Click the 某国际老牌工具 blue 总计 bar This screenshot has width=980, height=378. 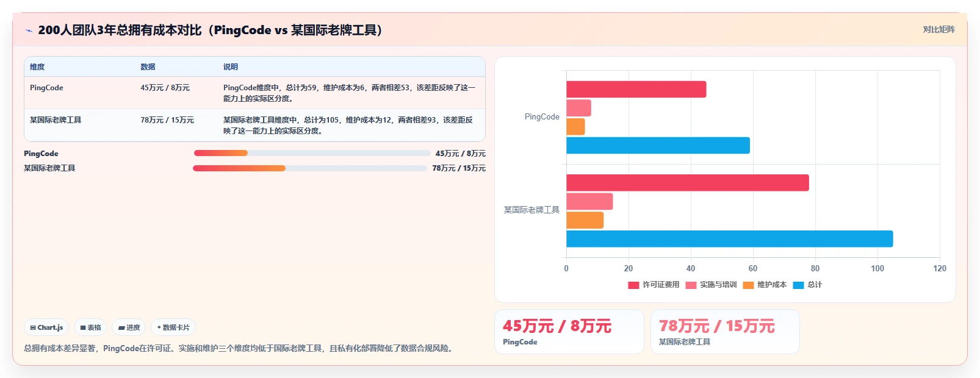730,239
